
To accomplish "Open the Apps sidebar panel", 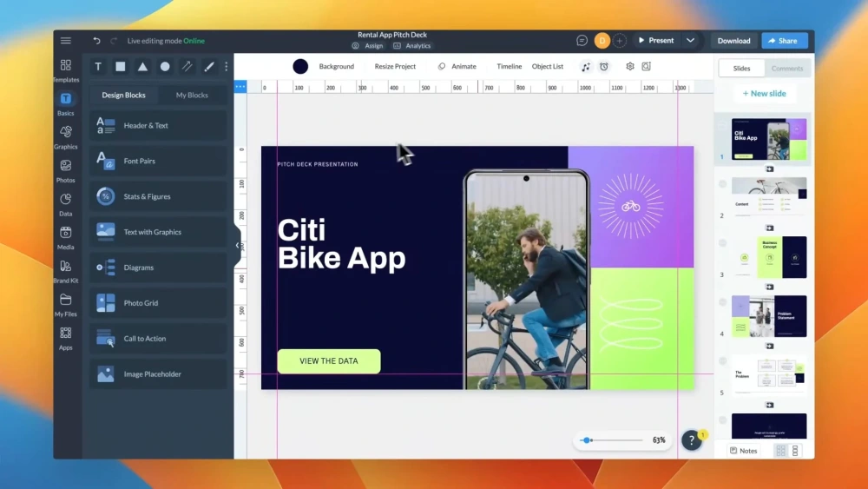I will point(66,339).
